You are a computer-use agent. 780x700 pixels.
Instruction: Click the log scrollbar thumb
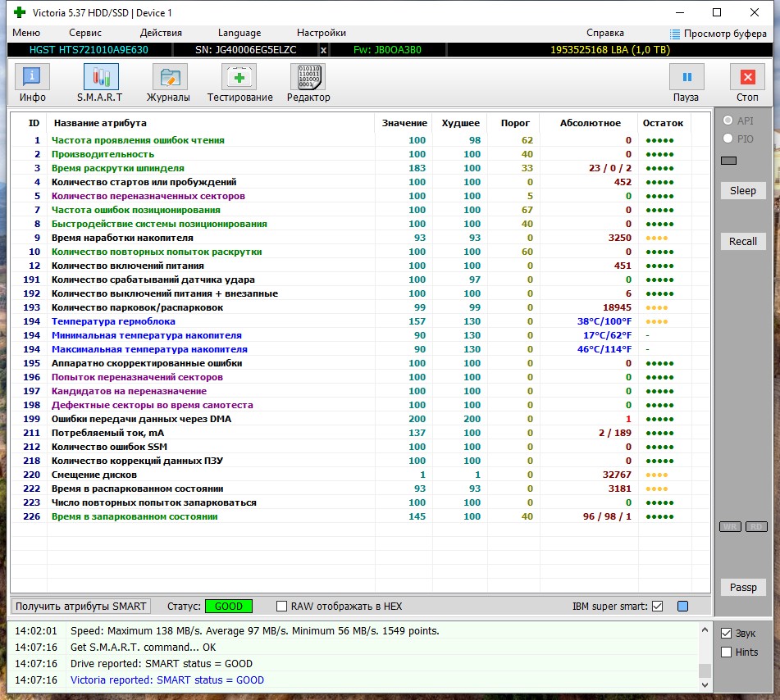click(x=705, y=670)
